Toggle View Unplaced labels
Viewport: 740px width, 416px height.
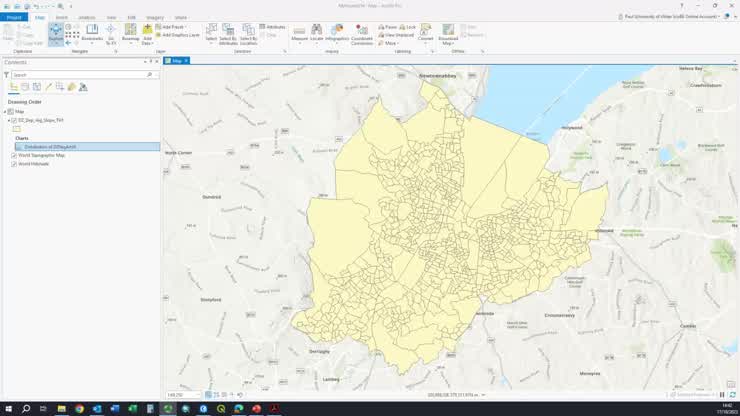[396, 35]
